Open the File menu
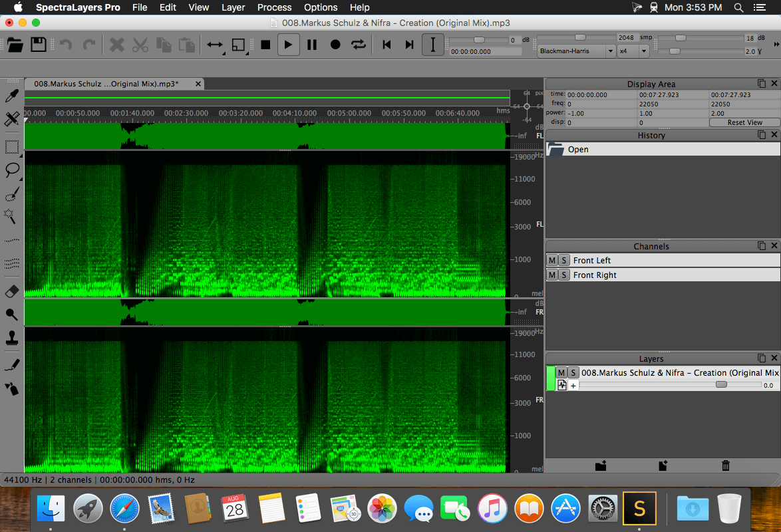The height and width of the screenshot is (532, 781). click(x=140, y=7)
